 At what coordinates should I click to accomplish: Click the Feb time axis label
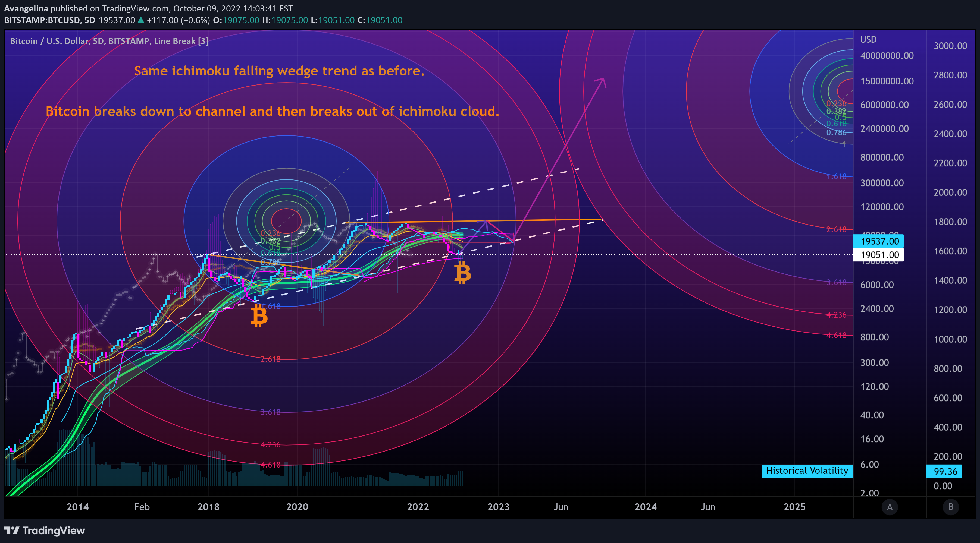(142, 507)
